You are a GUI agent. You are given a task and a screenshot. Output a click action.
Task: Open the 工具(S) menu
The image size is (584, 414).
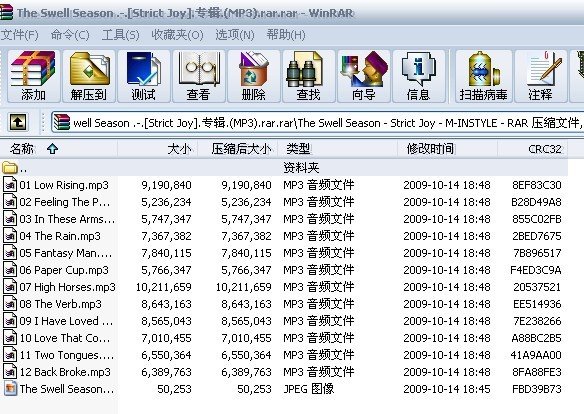pos(120,35)
